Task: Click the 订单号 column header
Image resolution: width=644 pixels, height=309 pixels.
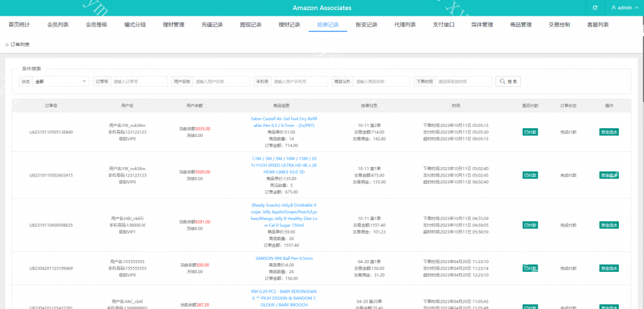Action: tap(51, 106)
